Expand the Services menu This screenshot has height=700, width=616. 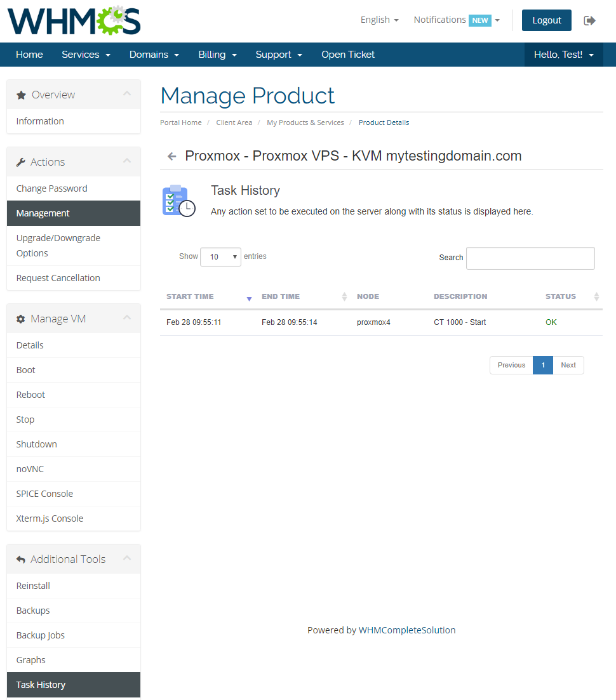86,55
